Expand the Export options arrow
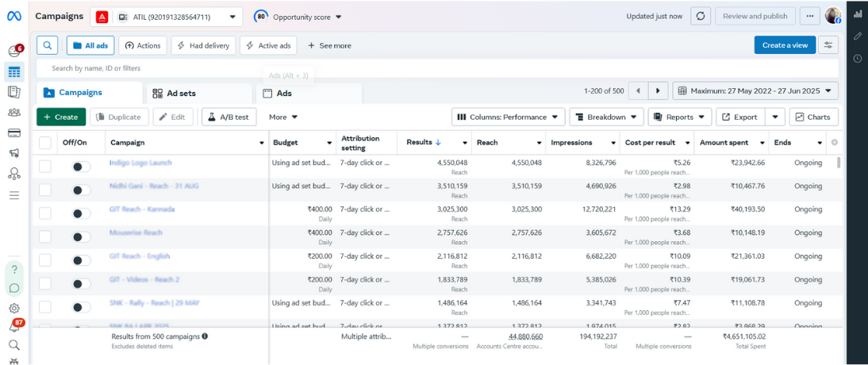The width and height of the screenshot is (868, 365). 775,117
